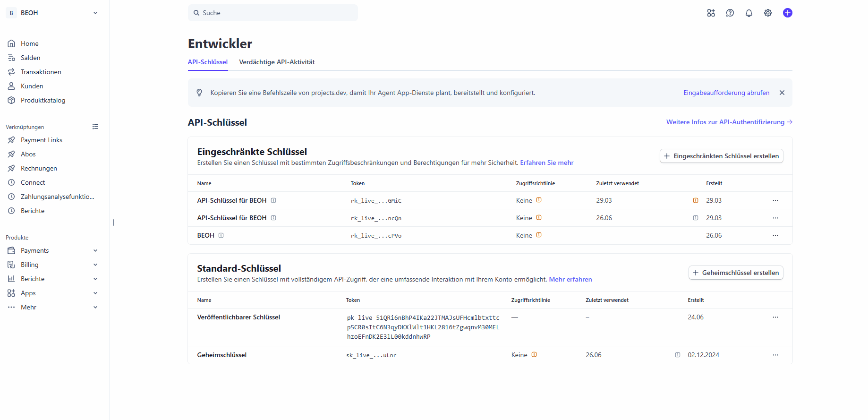The image size is (868, 420).
Task: Open settings gear icon
Action: coord(767,13)
